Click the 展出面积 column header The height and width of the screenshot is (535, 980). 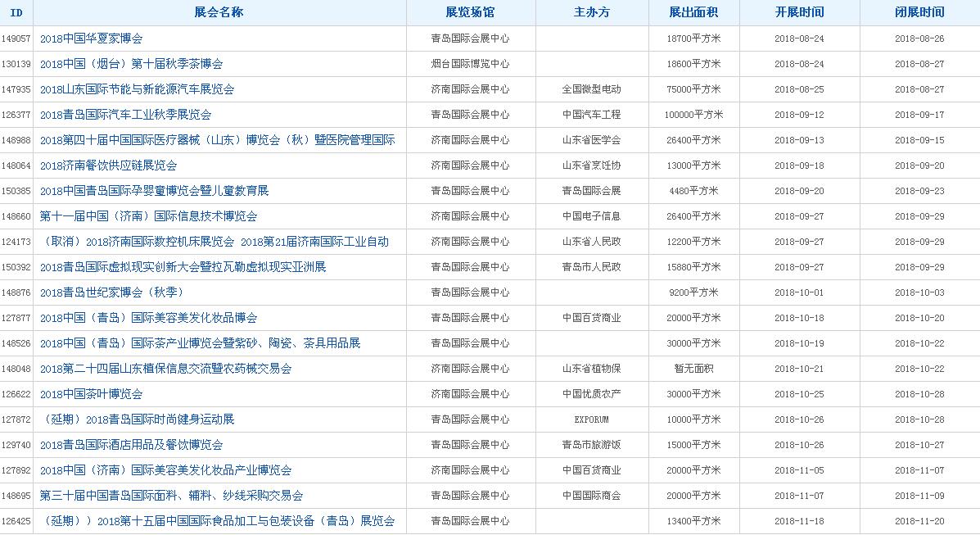(693, 12)
